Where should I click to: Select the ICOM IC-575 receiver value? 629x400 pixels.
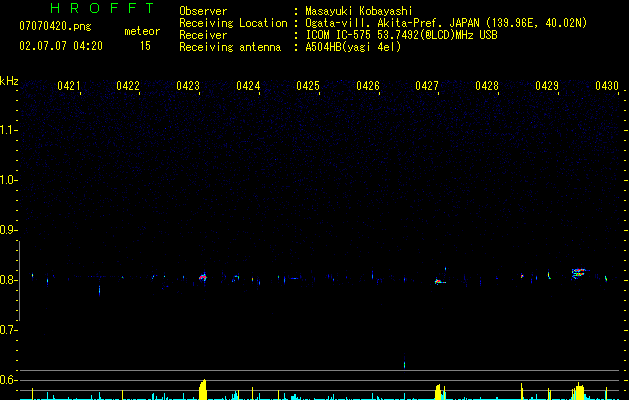(x=401, y=35)
